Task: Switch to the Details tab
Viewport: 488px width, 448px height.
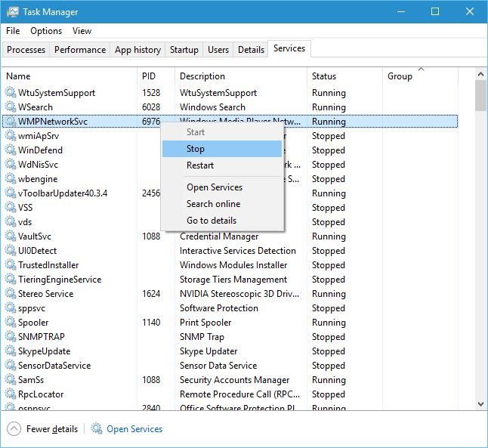Action: click(251, 50)
